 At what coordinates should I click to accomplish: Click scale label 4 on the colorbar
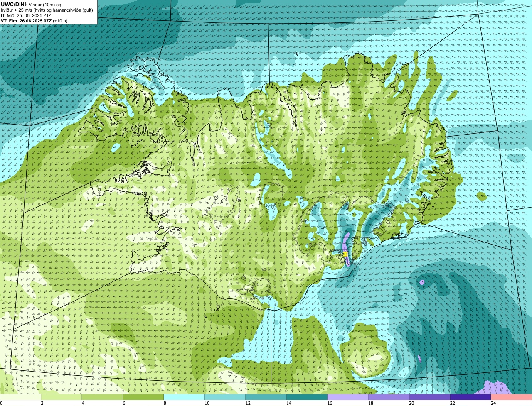[83, 403]
